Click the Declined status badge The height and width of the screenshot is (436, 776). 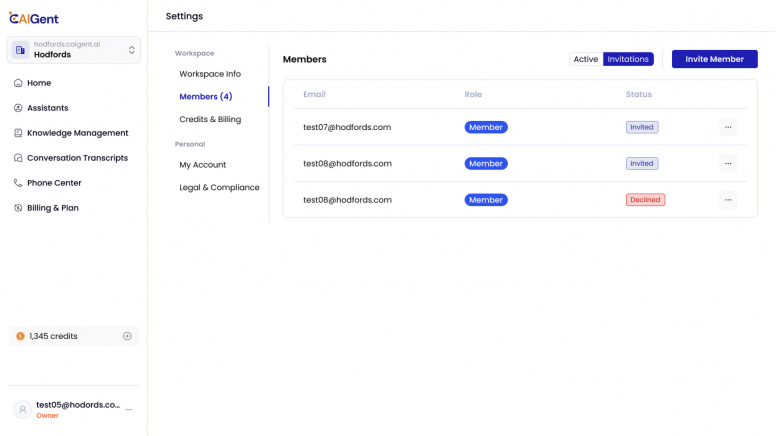(645, 200)
